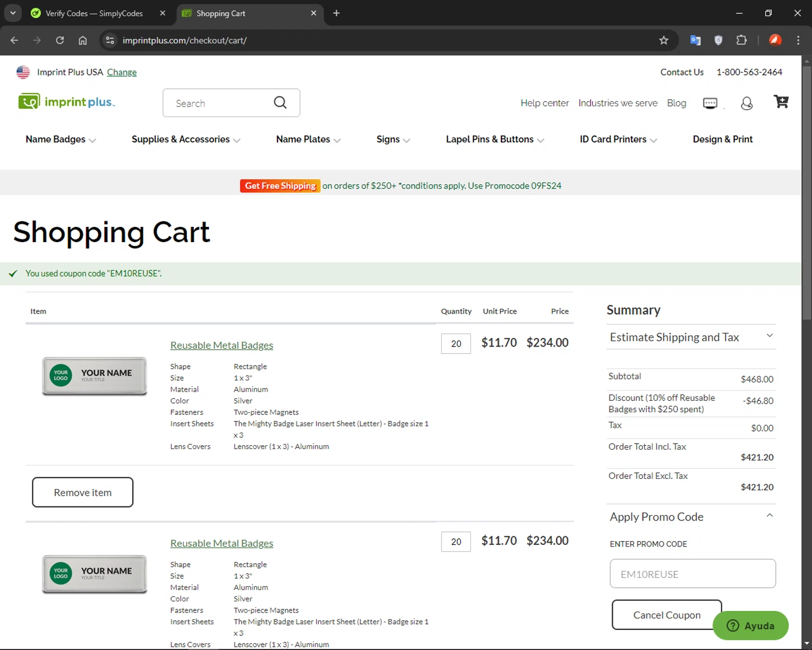812x650 pixels.
Task: Click the Get Free Shipping badge
Action: coord(280,186)
